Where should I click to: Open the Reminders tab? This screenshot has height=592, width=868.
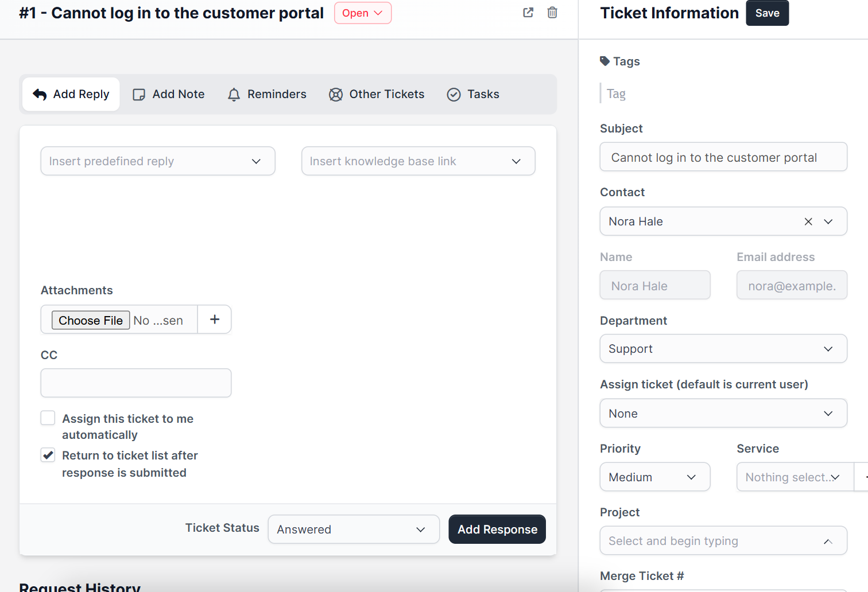267,94
